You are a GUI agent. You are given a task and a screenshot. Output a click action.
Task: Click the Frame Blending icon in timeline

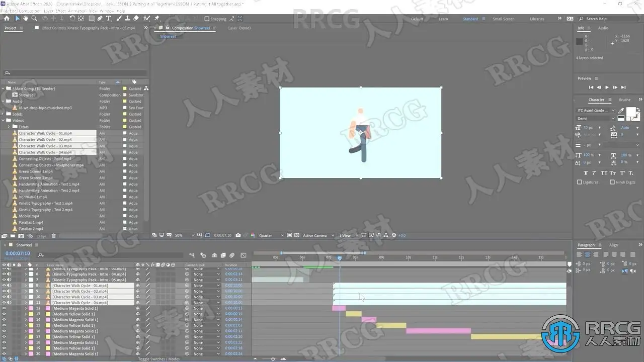click(223, 255)
